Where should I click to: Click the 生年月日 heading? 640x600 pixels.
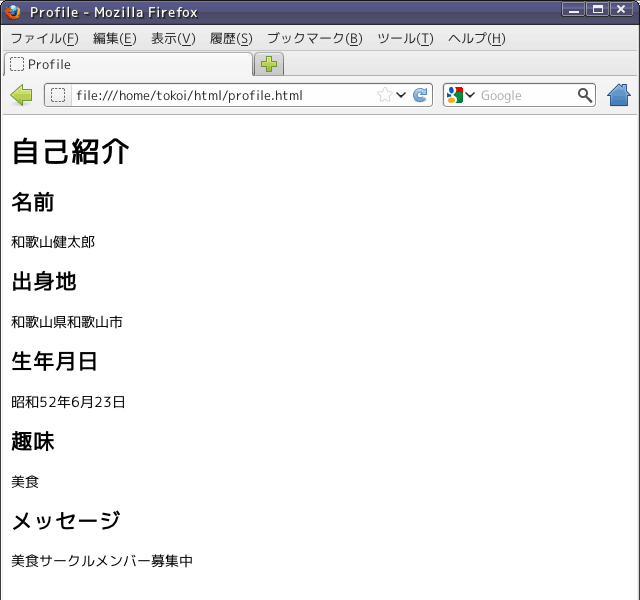pyautogui.click(x=54, y=361)
